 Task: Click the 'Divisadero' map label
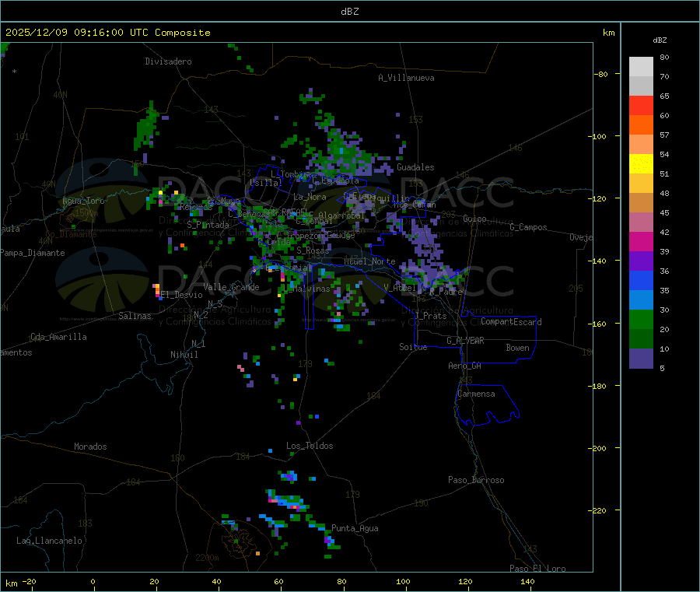click(168, 61)
